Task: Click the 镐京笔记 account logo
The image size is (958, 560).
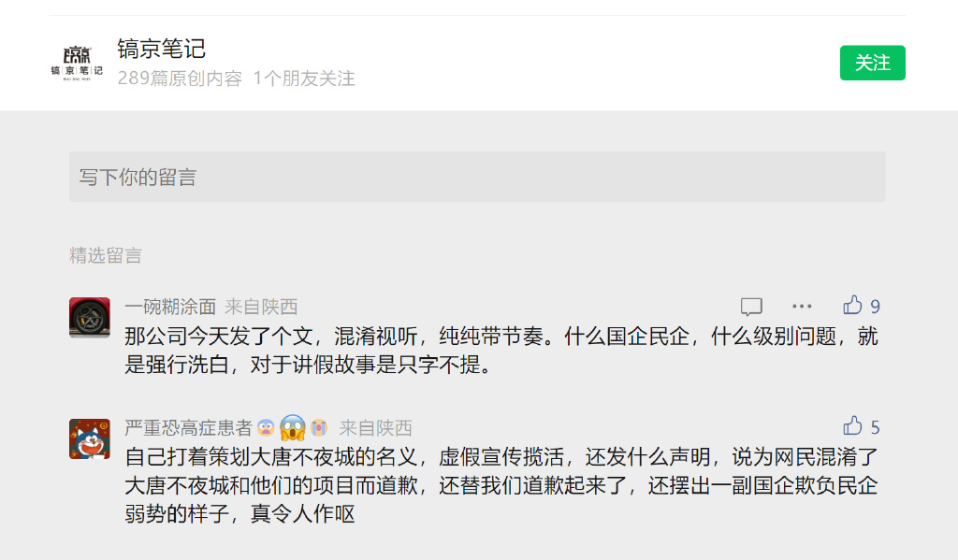Action: (77, 64)
